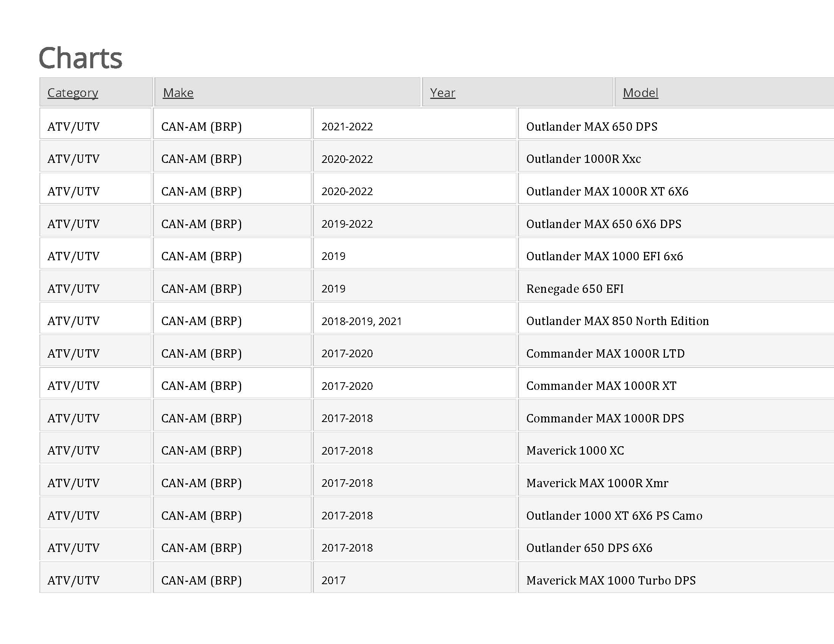
Task: Click the Charts page heading
Action: [x=80, y=58]
